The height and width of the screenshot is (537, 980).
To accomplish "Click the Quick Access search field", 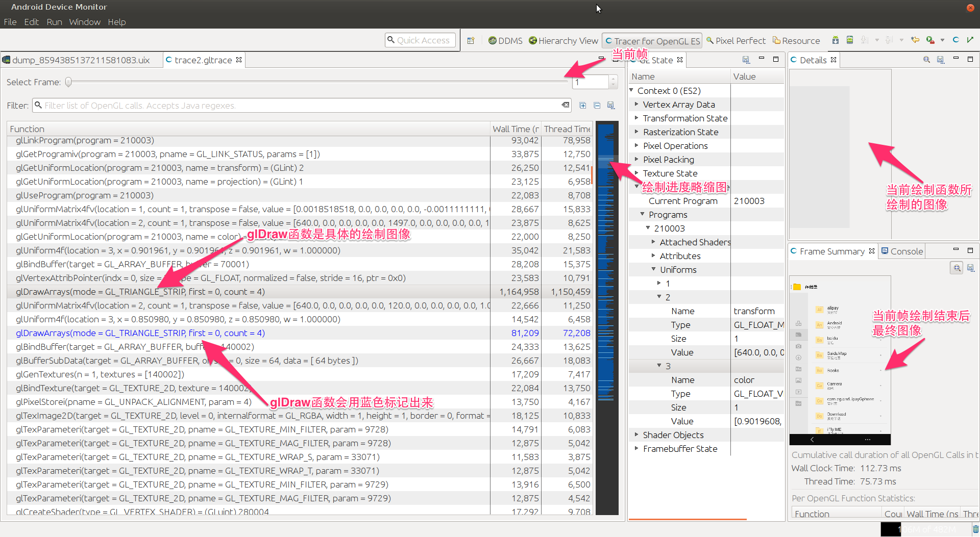I will coord(421,40).
